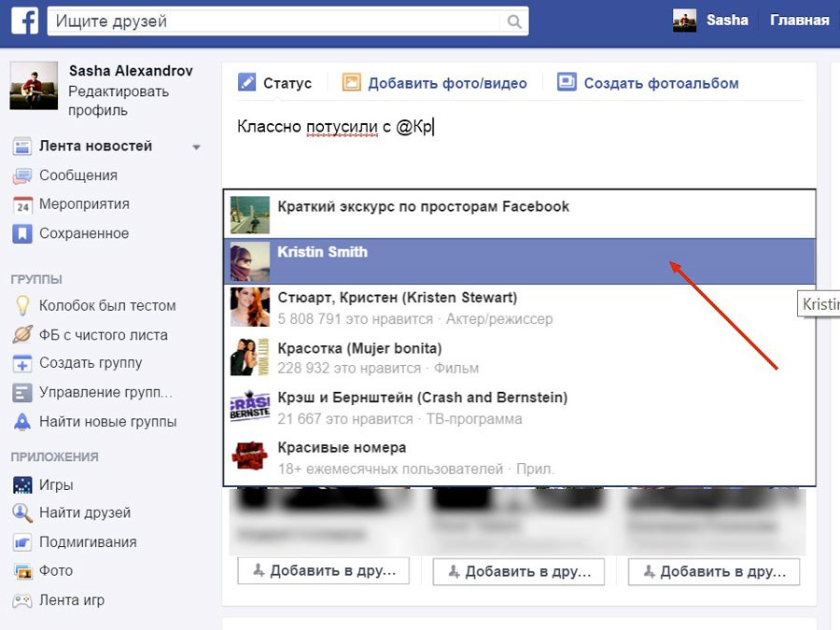Click Редактировать профиль link
The height and width of the screenshot is (630, 840).
click(119, 101)
